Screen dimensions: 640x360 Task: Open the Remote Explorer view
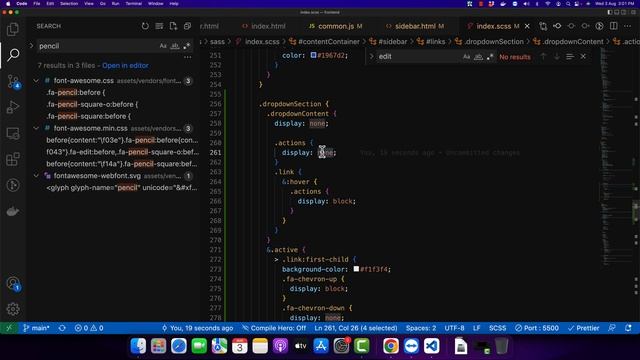(x=13, y=133)
